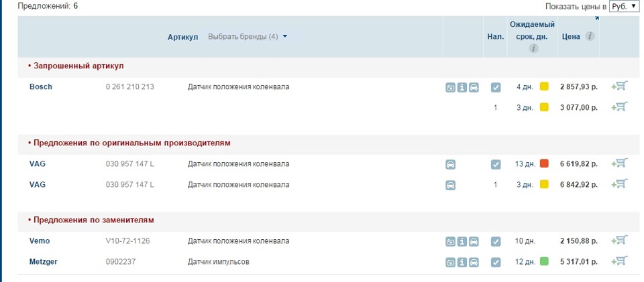
Task: Add the VAG 6 619,82 offer to cart
Action: click(620, 163)
